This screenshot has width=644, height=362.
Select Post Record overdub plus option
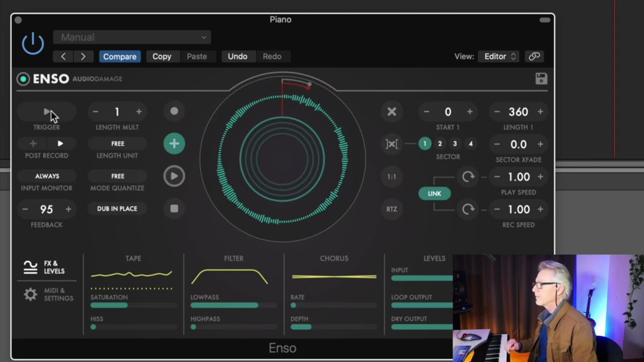tap(33, 144)
